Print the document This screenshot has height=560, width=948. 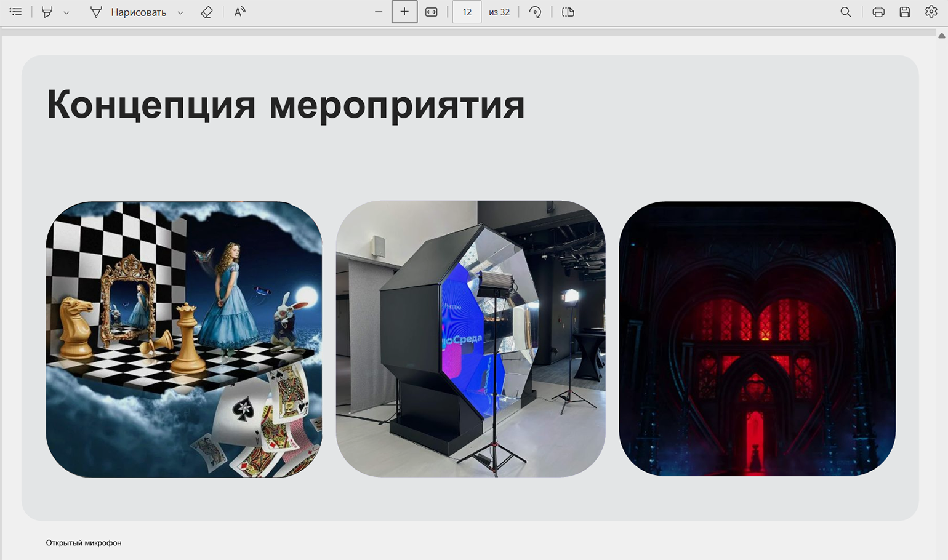[x=878, y=12]
